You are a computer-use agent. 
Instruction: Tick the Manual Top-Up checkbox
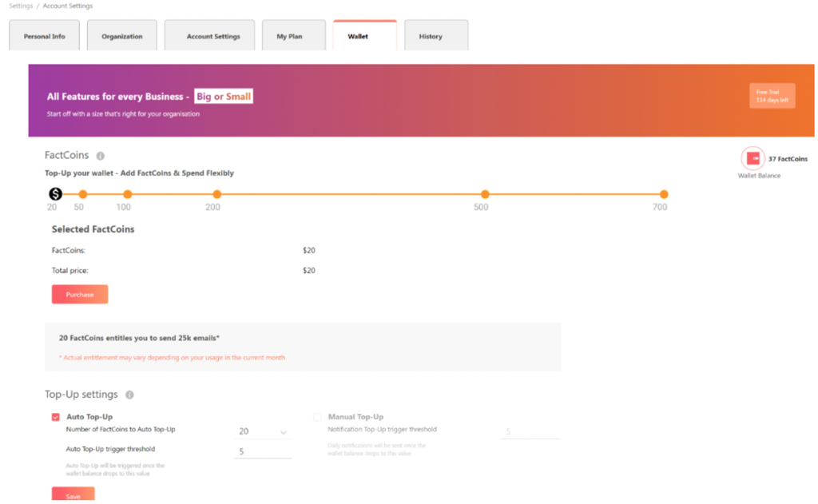(317, 417)
